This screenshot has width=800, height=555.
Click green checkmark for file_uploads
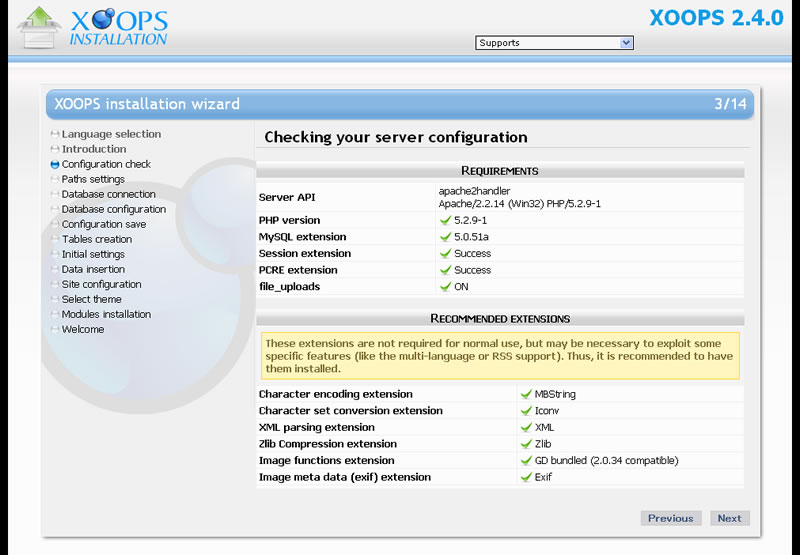point(445,286)
